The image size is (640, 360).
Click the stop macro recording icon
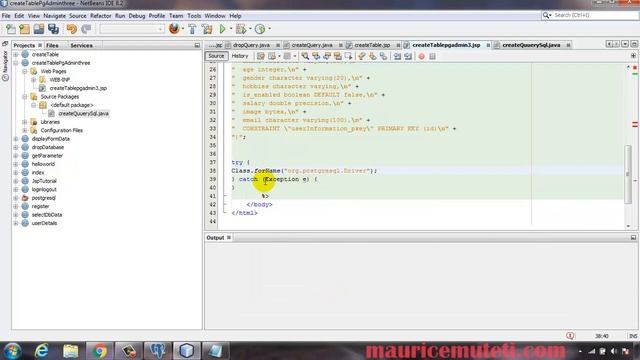[432, 56]
